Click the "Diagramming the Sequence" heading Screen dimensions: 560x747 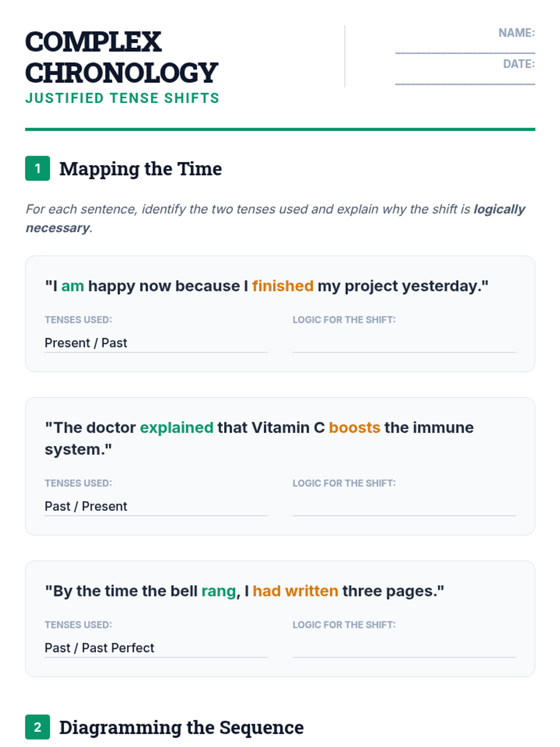click(181, 727)
